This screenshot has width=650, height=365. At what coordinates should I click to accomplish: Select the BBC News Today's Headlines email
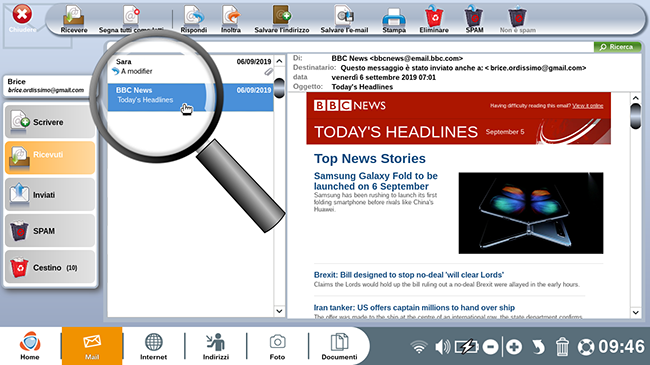click(x=190, y=97)
